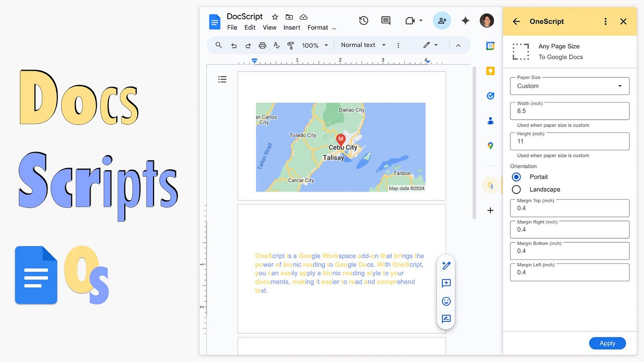Screen dimensions: 644x362
Task: Open the Edit menu
Action: [250, 27]
